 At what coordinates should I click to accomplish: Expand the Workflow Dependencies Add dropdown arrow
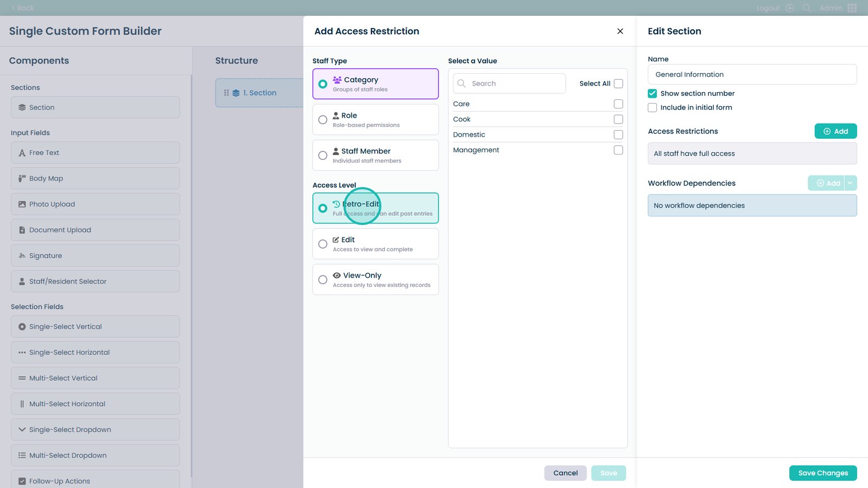click(850, 183)
